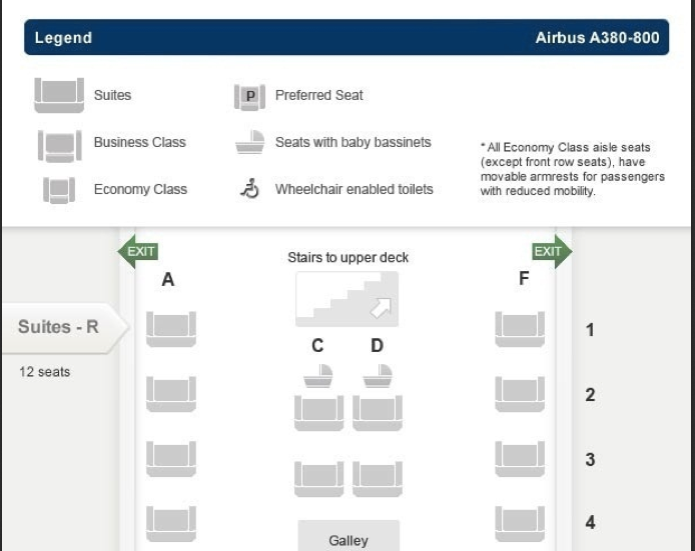Pick suite seat 2D
Image resolution: width=695 pixels, height=551 pixels.
(x=378, y=413)
